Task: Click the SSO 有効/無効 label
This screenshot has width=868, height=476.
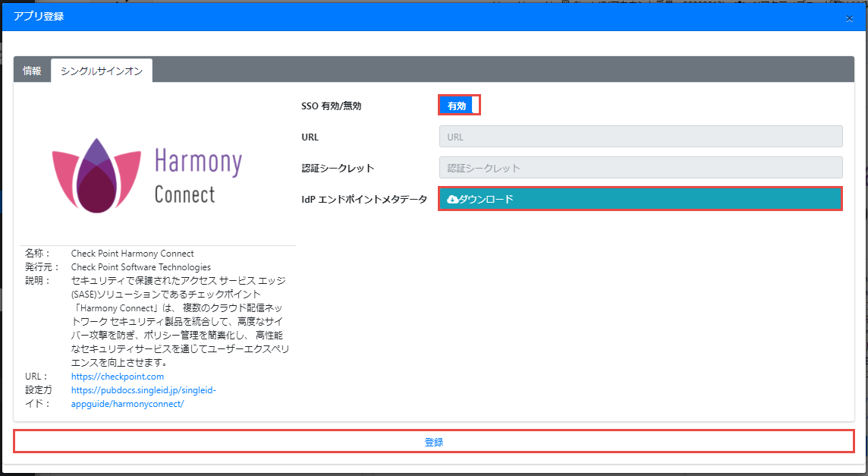Action: (331, 106)
